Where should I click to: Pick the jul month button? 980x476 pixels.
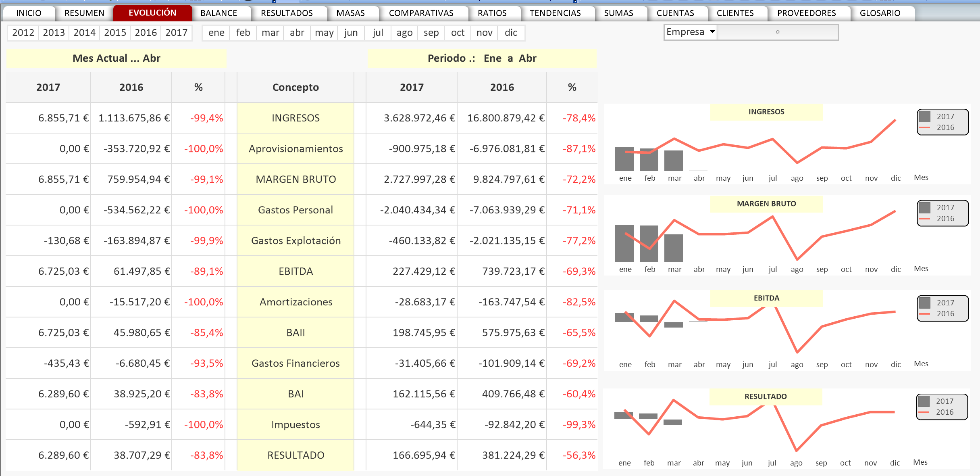(x=378, y=33)
